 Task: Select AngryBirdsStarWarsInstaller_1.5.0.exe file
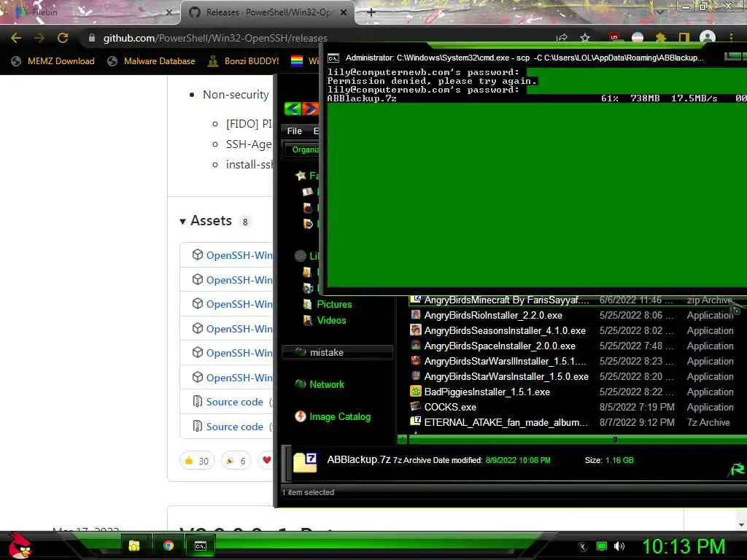click(506, 376)
